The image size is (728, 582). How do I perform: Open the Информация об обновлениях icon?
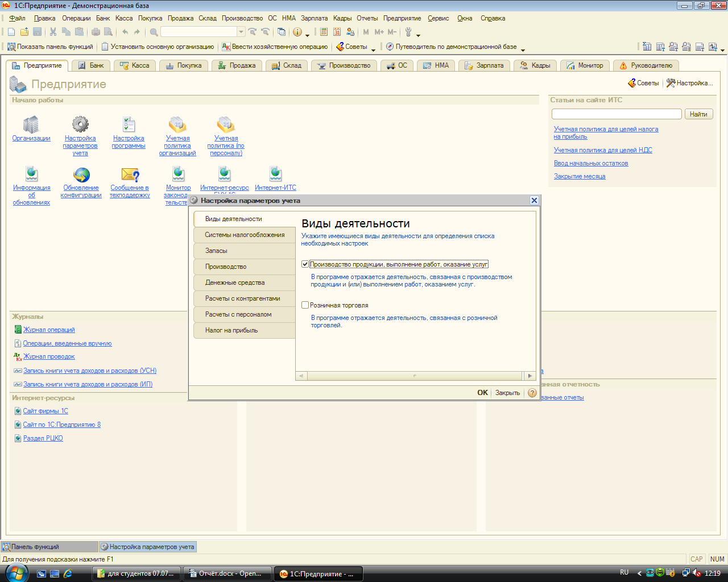(31, 174)
